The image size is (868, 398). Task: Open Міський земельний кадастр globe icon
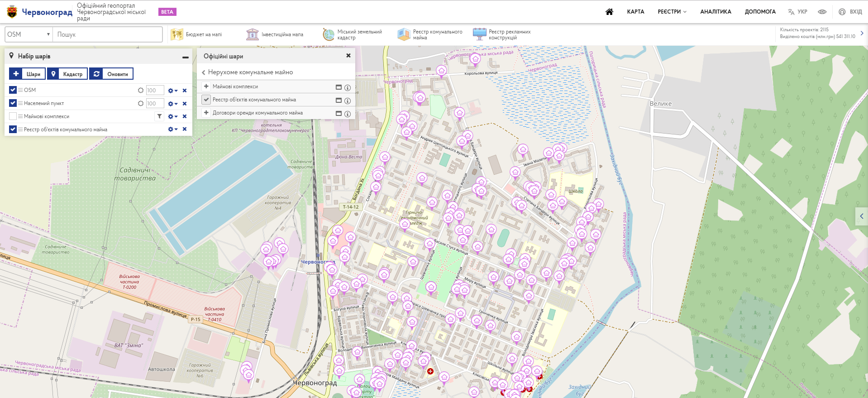tap(329, 34)
